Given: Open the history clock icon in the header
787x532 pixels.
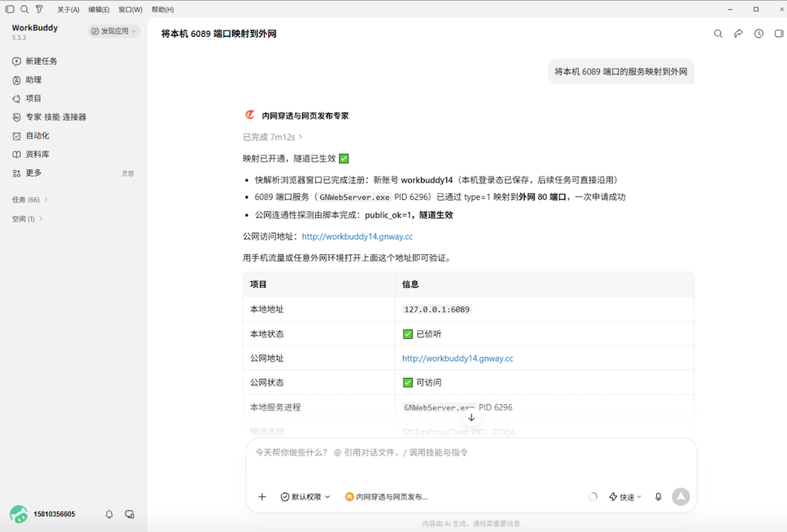Looking at the screenshot, I should (x=759, y=34).
